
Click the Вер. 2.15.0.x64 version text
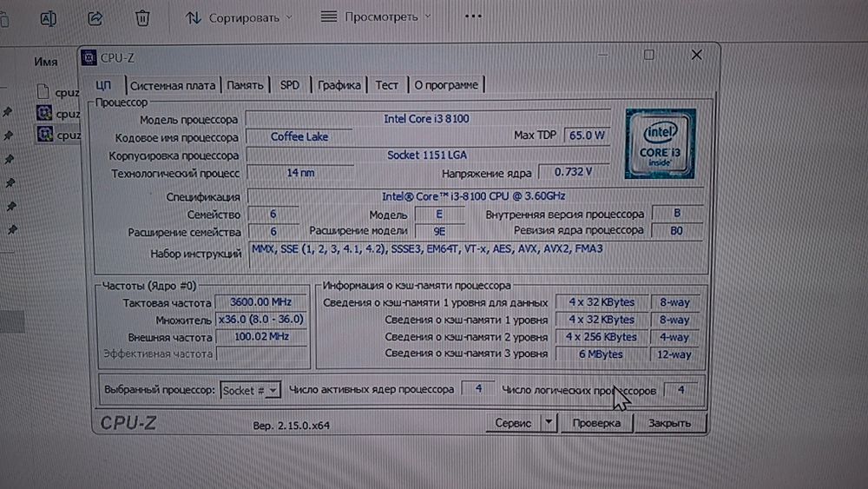coord(291,426)
